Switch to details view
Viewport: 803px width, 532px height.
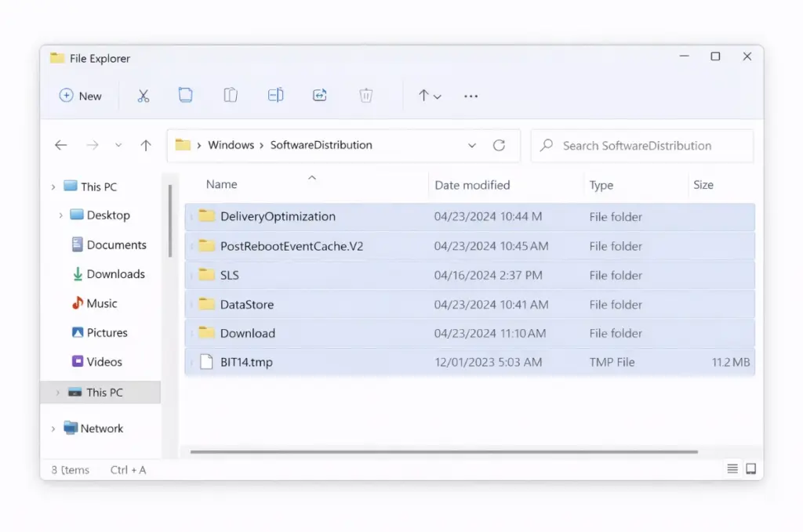tap(732, 468)
